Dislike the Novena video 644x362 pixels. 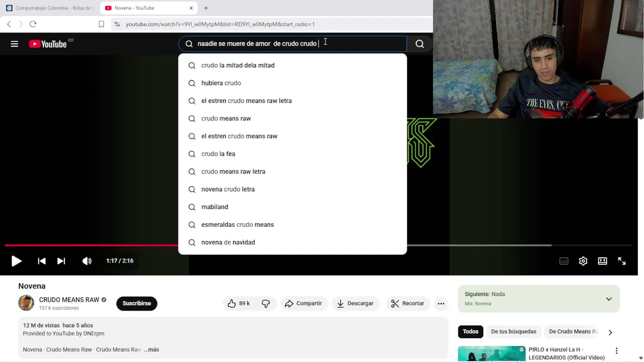[266, 303]
